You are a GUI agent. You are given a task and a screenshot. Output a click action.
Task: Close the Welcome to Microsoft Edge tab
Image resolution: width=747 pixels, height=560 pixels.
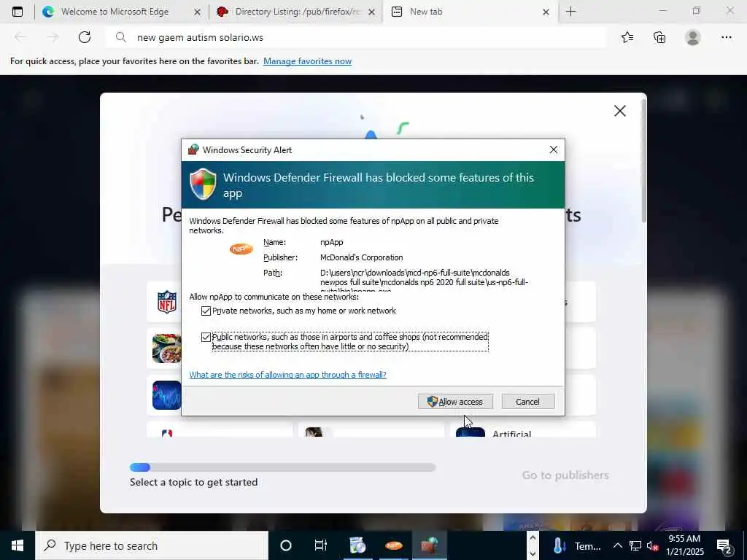pyautogui.click(x=197, y=12)
